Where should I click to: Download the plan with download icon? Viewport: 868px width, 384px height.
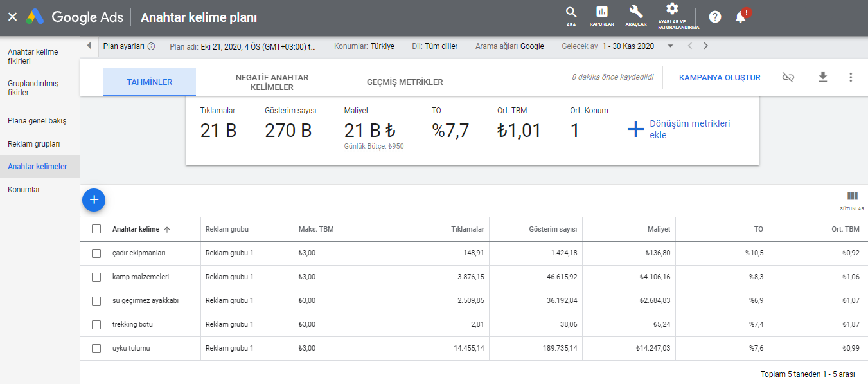click(x=823, y=77)
